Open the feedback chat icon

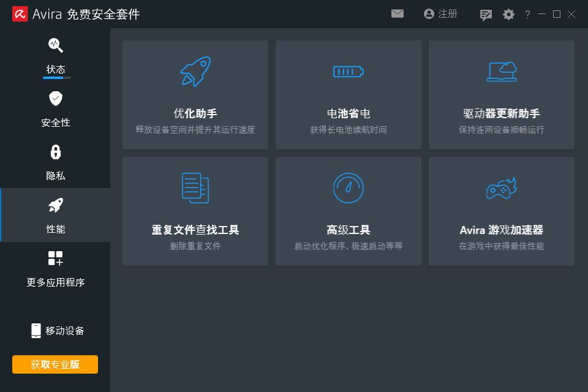pos(486,15)
